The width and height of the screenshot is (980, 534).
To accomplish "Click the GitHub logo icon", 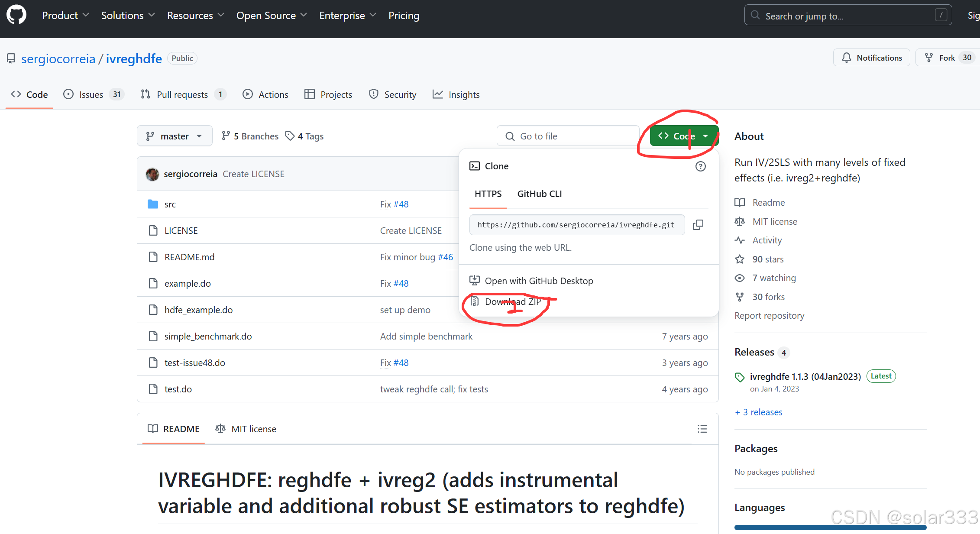I will tap(16, 15).
